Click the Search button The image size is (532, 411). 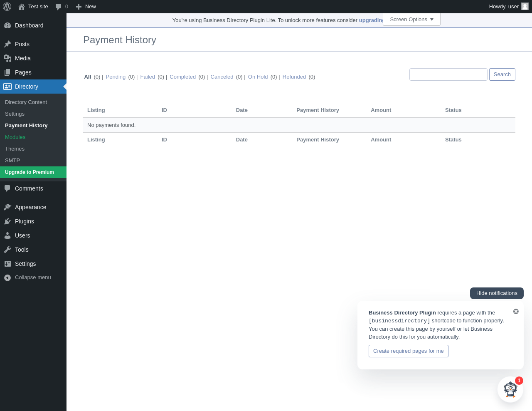pos(502,74)
